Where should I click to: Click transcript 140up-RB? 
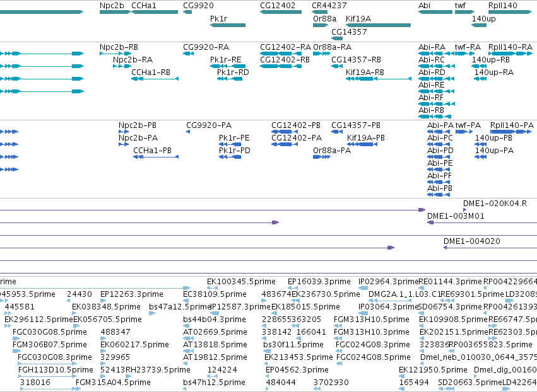click(x=479, y=66)
